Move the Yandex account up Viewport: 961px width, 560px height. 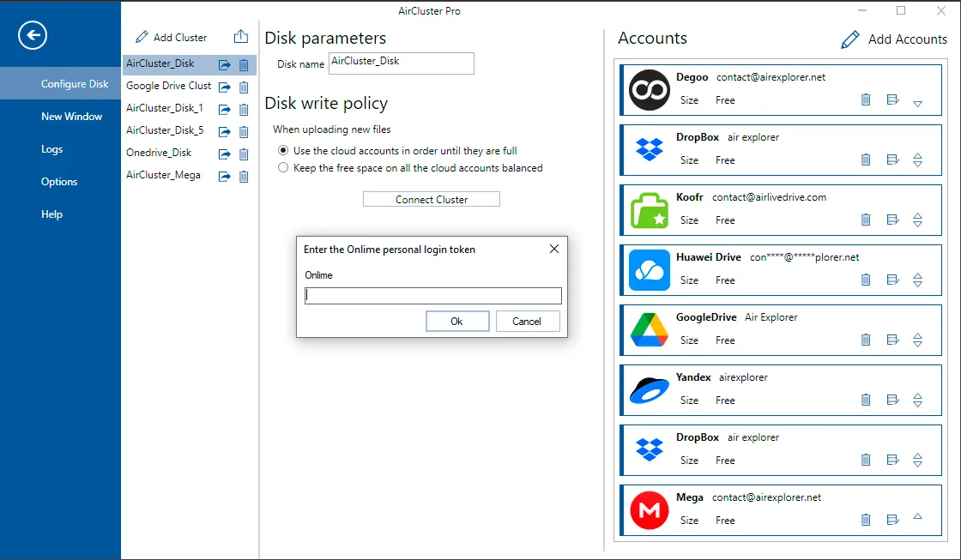coord(917,396)
